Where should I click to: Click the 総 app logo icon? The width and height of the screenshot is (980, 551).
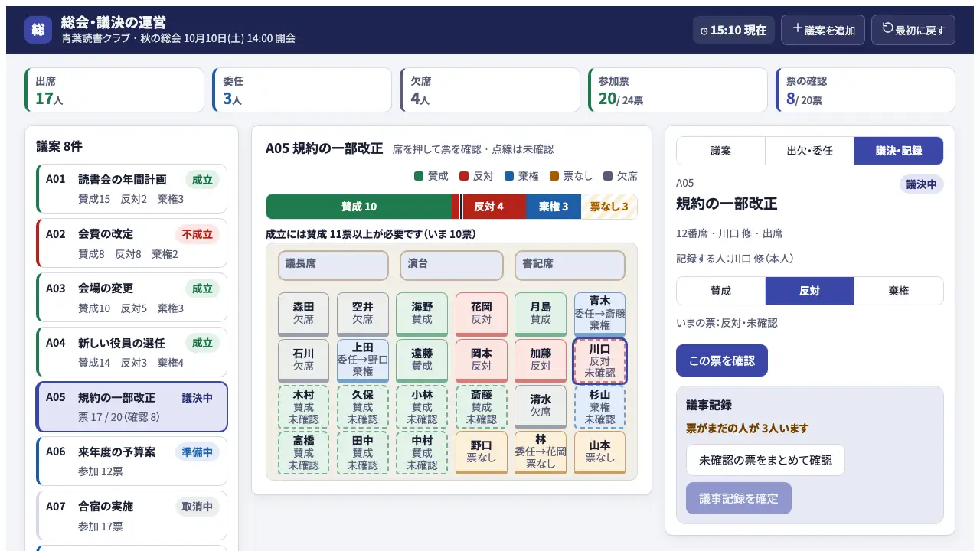[38, 30]
